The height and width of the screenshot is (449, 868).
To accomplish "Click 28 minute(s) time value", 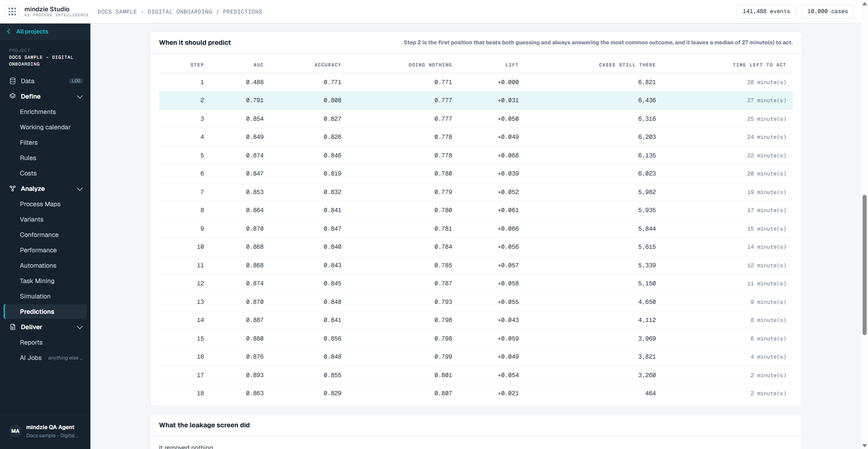I will point(767,82).
